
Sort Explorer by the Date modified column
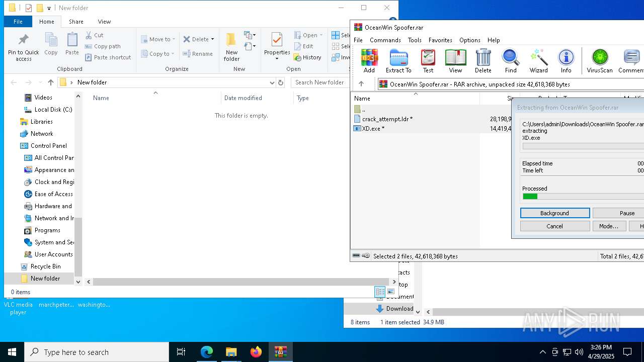pyautogui.click(x=243, y=98)
